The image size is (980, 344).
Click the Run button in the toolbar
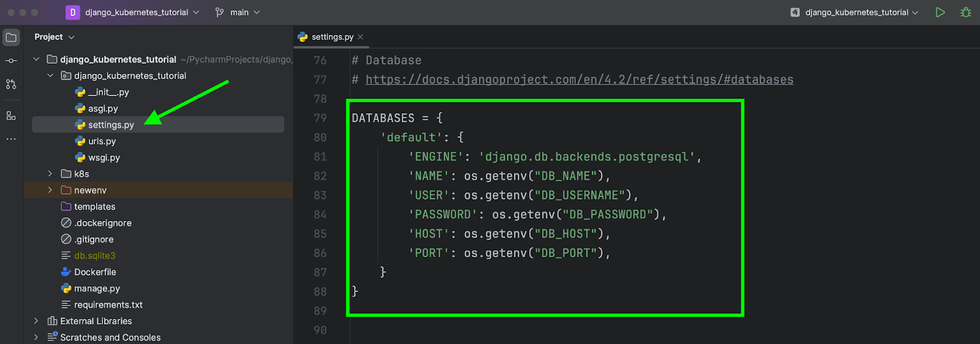tap(940, 12)
